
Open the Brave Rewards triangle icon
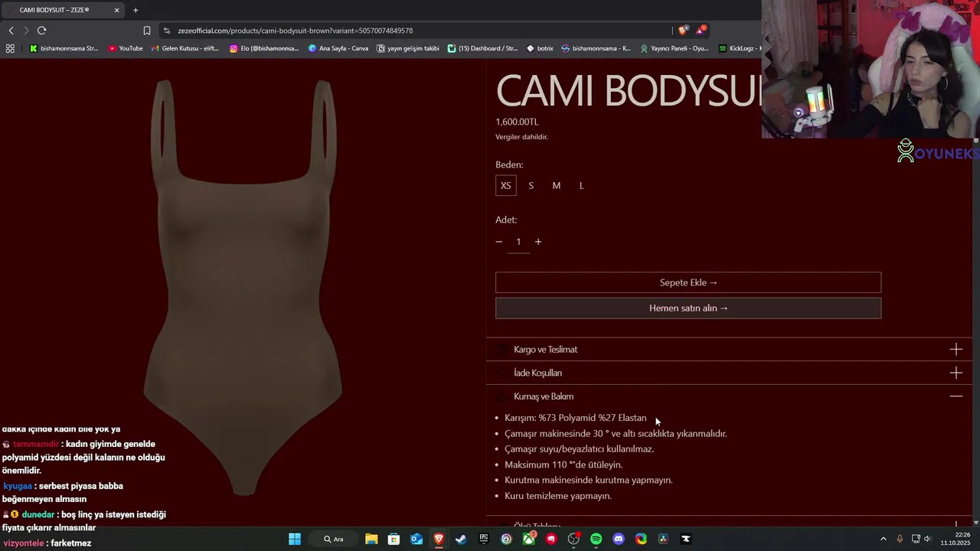click(701, 31)
